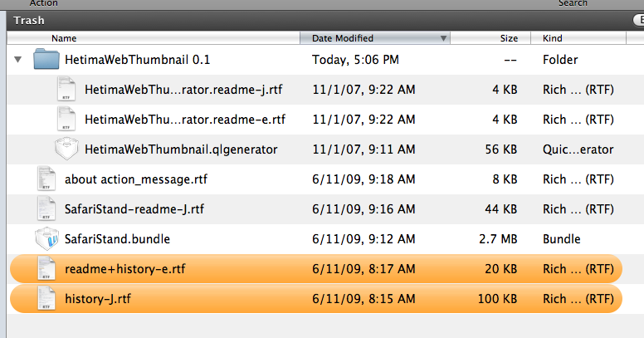The width and height of the screenshot is (644, 338).
Task: Click the SafariStand.bundle icon
Action: click(x=46, y=238)
